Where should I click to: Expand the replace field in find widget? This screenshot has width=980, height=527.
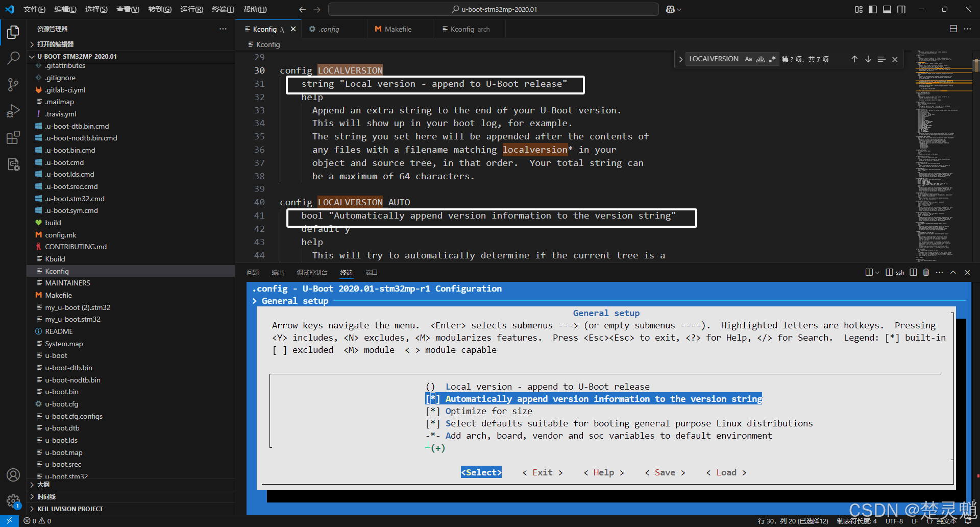click(x=680, y=59)
